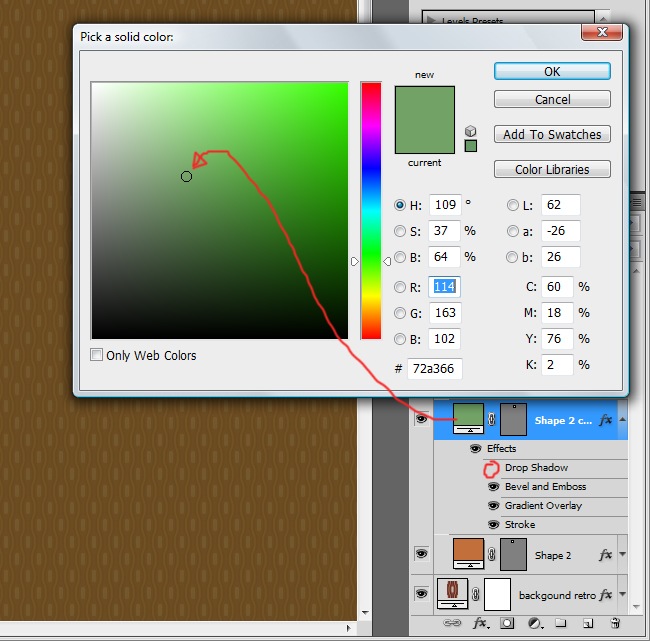Close the color picker dialog
Image resolution: width=650 pixels, height=641 pixels.
pyautogui.click(x=602, y=32)
